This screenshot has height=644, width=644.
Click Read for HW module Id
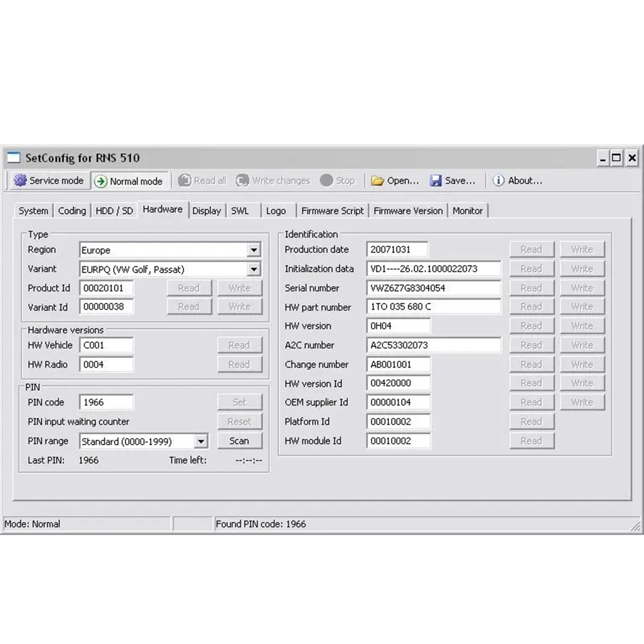[x=532, y=441]
